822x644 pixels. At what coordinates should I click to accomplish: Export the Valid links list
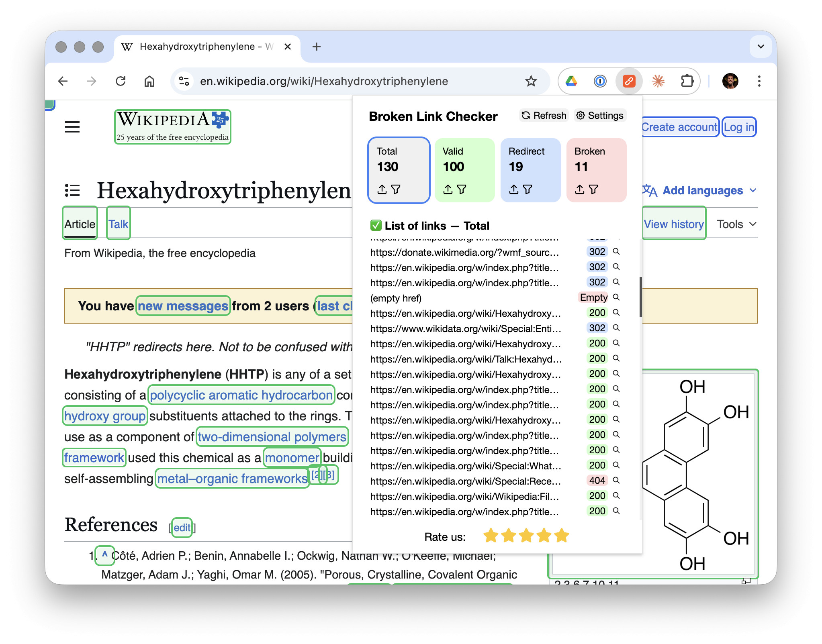click(448, 189)
